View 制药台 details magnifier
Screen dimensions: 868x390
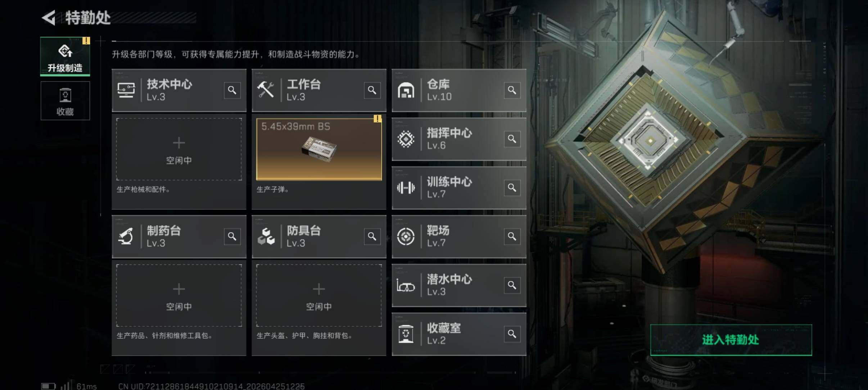point(232,236)
